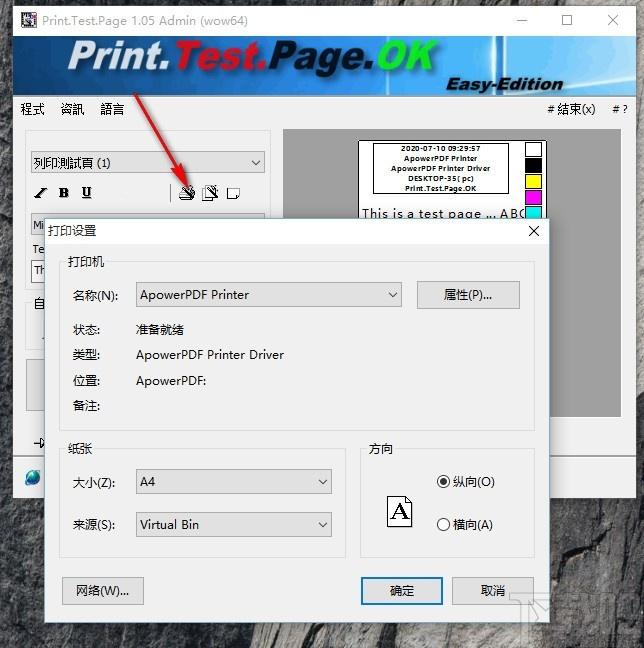
Task: Click the globe icon at bottom left
Action: (x=33, y=478)
